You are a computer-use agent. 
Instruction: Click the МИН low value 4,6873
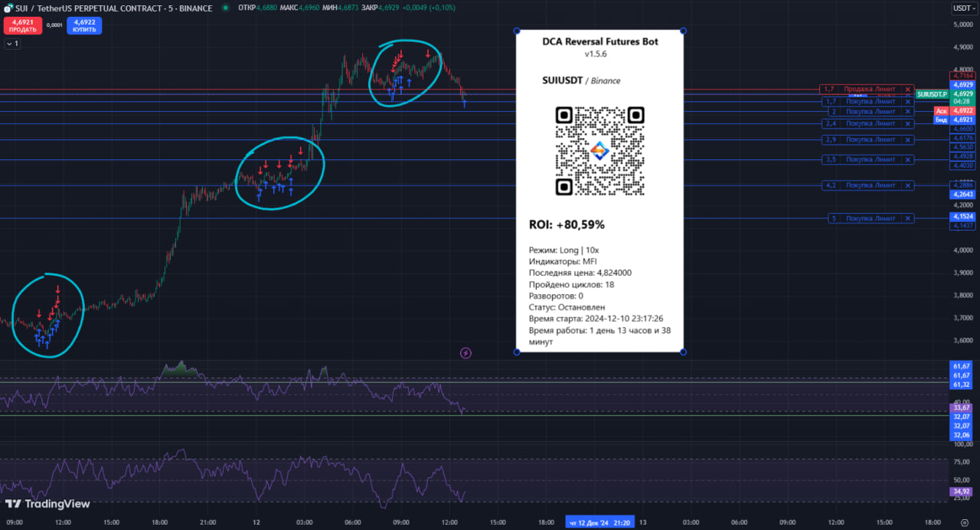(x=349, y=8)
